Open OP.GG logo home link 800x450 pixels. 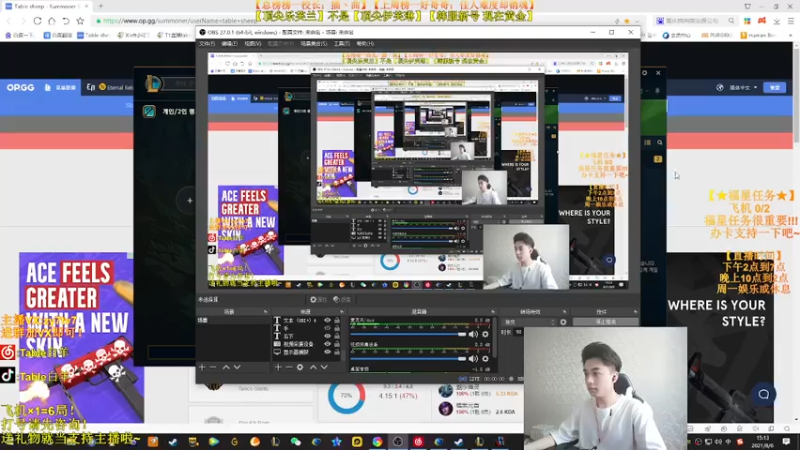click(x=20, y=87)
